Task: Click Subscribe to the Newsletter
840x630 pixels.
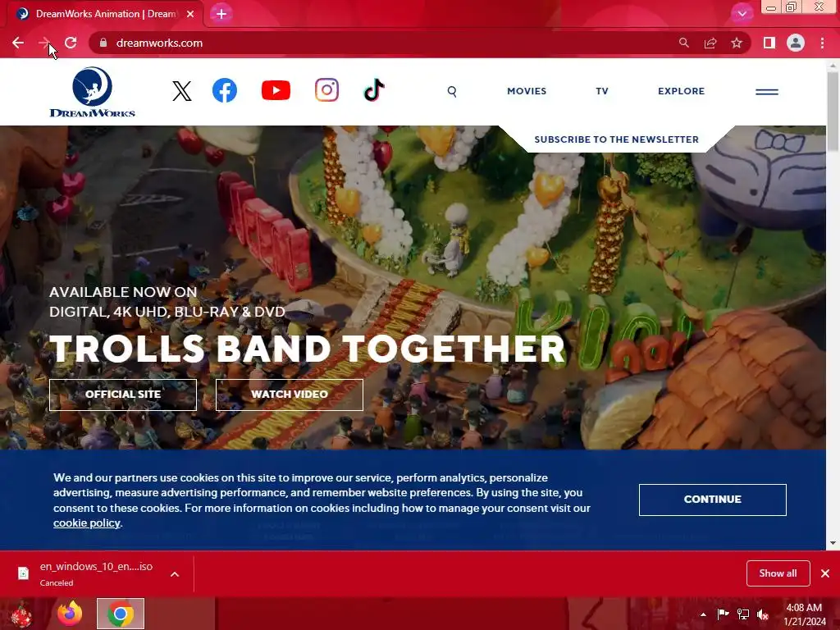Action: tap(617, 139)
